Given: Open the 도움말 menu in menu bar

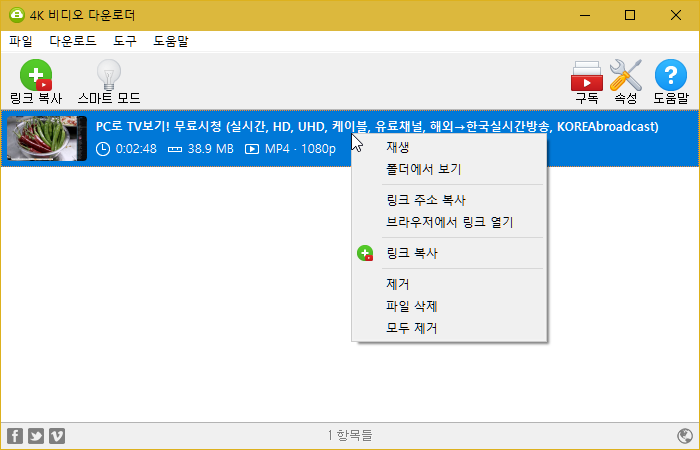Looking at the screenshot, I should 171,41.
